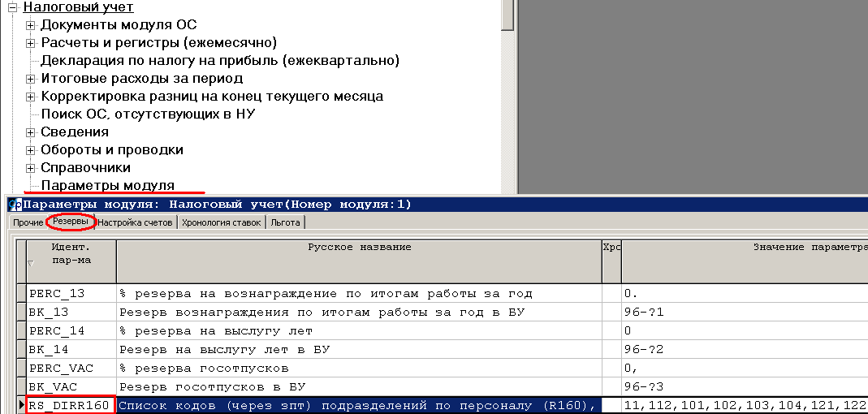
Task: Expand Документы модуля ОС node
Action: coord(31,25)
